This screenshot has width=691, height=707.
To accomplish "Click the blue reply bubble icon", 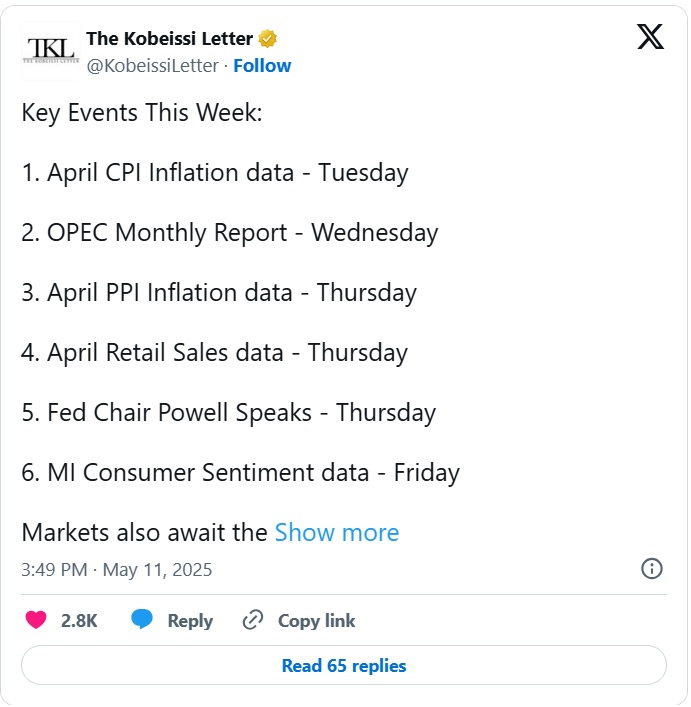I will click(x=142, y=619).
